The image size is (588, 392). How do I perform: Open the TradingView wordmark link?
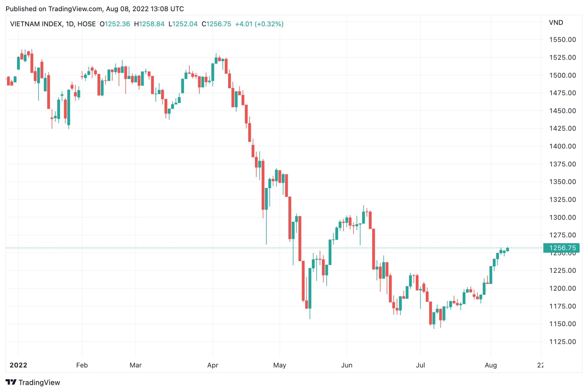[39, 382]
